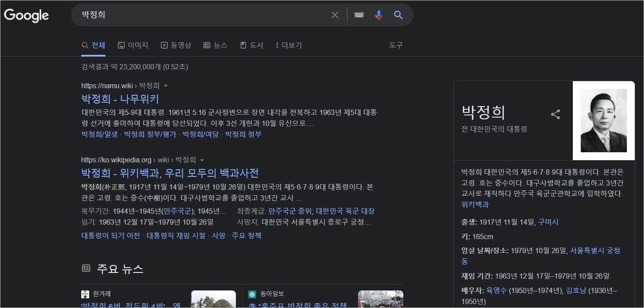Click the 주요 뉴스 heading
Image resolution: width=644 pixels, height=308 pixels.
(x=120, y=269)
